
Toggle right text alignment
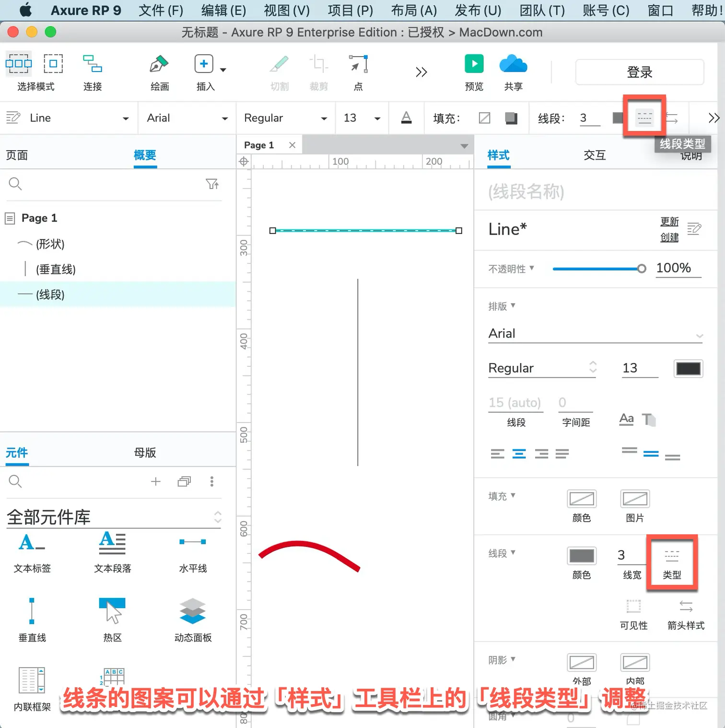[541, 453]
